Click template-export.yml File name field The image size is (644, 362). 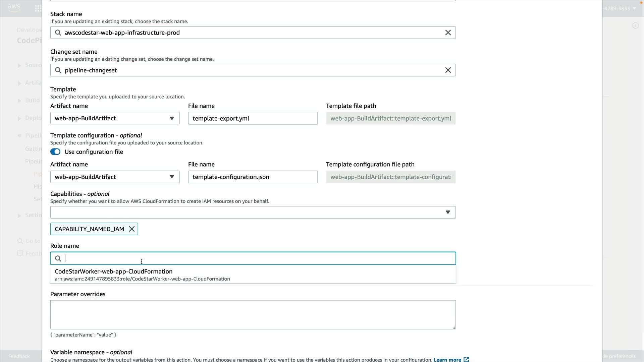253,118
